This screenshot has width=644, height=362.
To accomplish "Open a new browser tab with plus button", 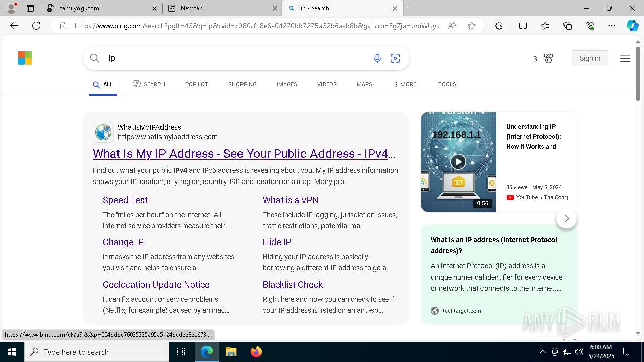I will tap(412, 8).
